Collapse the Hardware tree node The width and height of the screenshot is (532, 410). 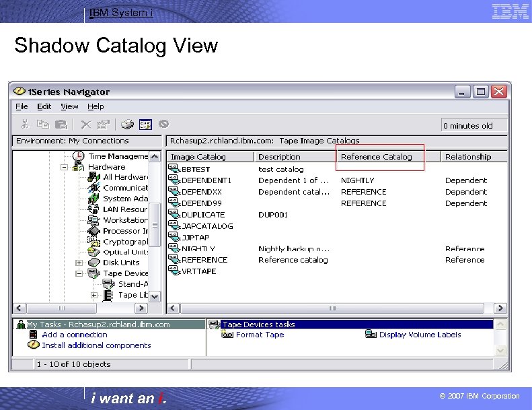[64, 167]
